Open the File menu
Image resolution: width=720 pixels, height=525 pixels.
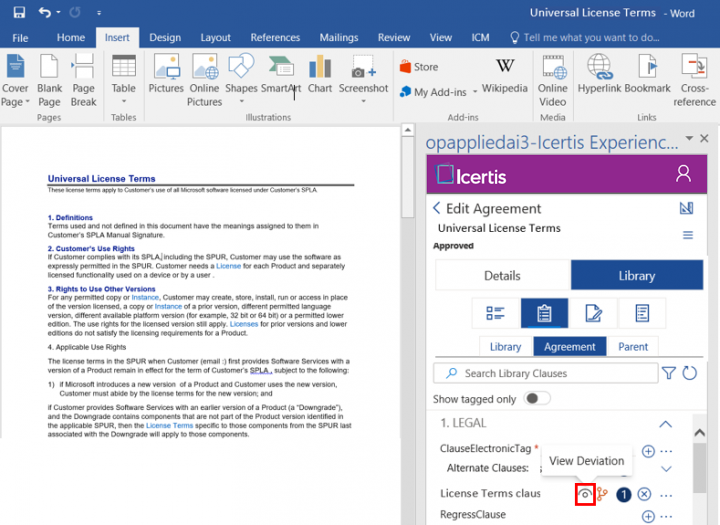pos(20,38)
